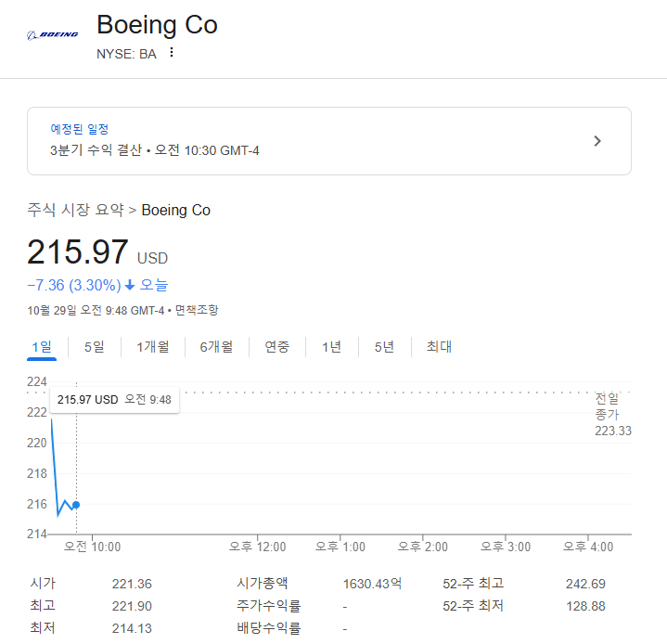This screenshot has width=667, height=644.
Task: Open the three-dot menu beside NYSE: BA
Action: pos(172,52)
